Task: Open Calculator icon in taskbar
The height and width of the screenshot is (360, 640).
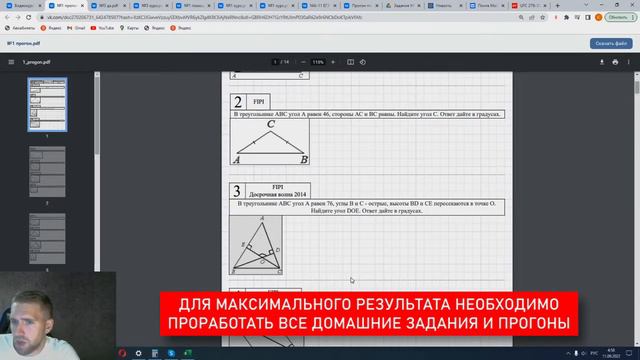Action: pos(155,353)
